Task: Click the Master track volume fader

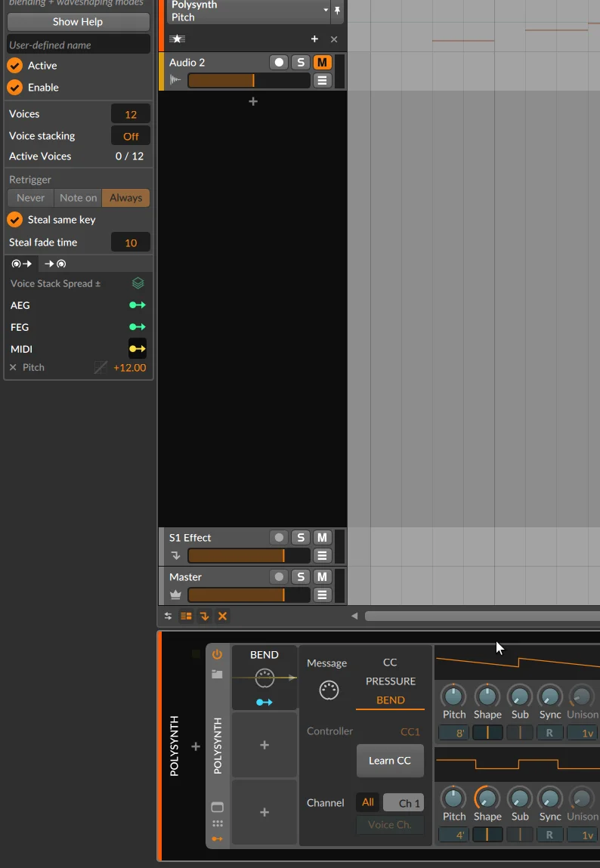Action: pyautogui.click(x=249, y=595)
